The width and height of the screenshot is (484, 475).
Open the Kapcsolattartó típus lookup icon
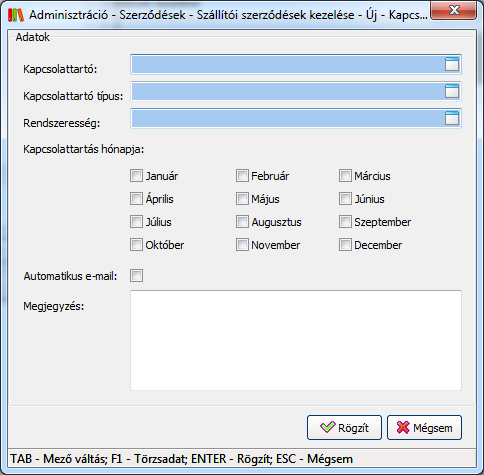[452, 91]
